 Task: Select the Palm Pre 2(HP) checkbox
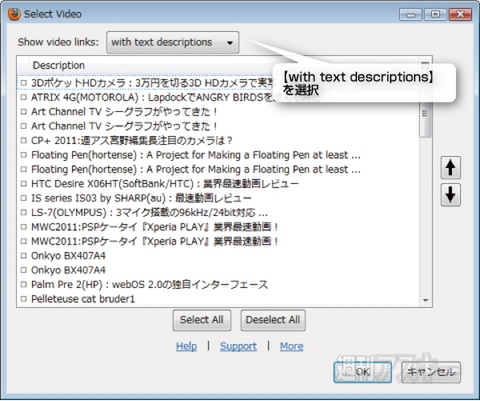[23, 284]
